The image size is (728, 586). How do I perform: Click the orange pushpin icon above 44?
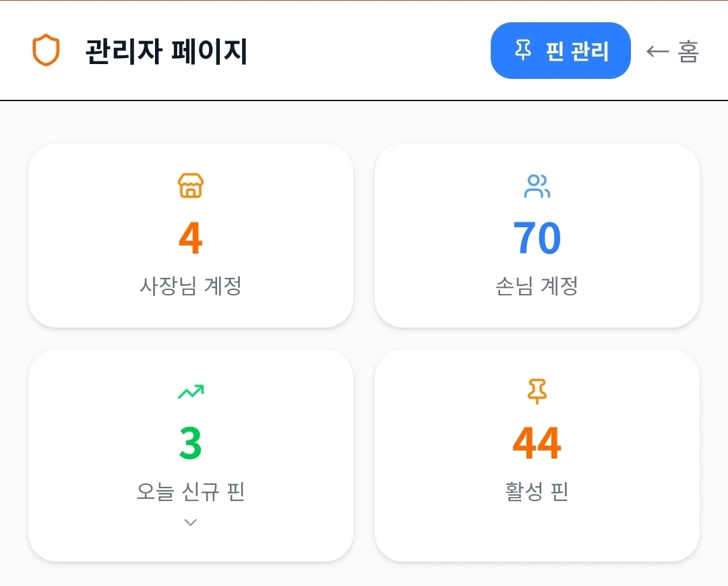pyautogui.click(x=537, y=391)
